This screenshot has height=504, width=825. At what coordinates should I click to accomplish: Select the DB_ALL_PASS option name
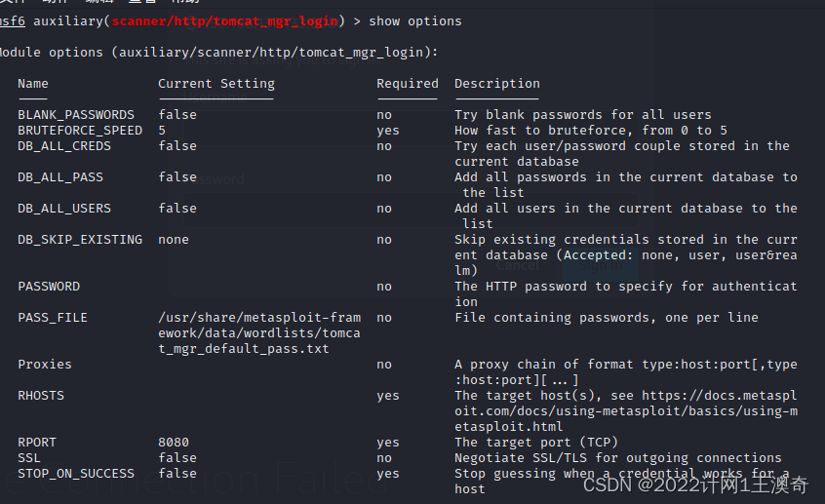60,177
